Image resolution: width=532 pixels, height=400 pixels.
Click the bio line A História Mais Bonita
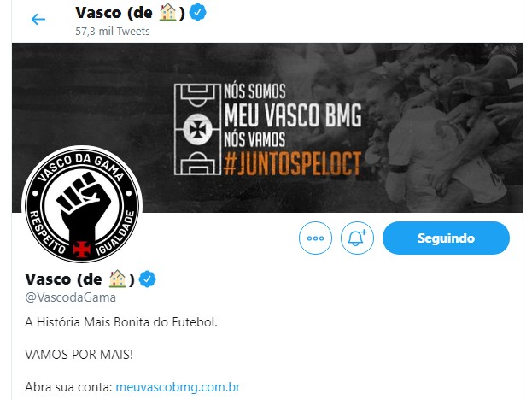(x=121, y=322)
